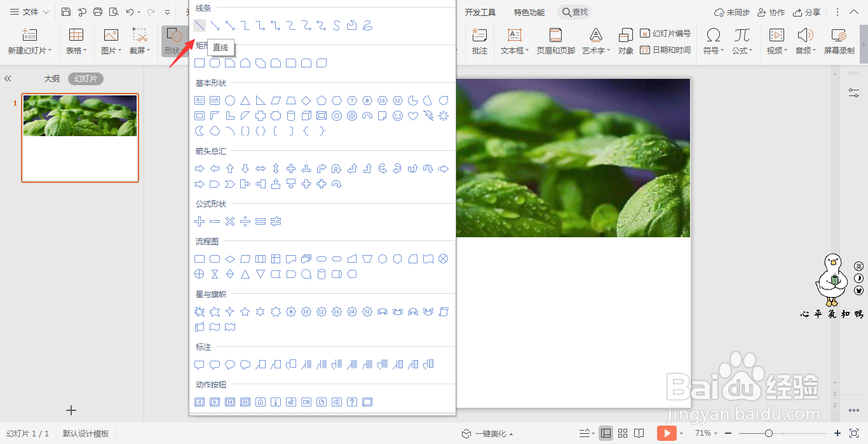Open the 文件 menu dropdown
The width and height of the screenshot is (868, 444).
point(29,12)
